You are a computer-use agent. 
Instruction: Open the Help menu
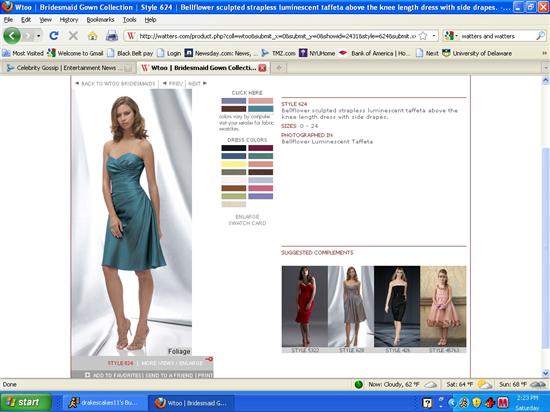pyautogui.click(x=150, y=20)
